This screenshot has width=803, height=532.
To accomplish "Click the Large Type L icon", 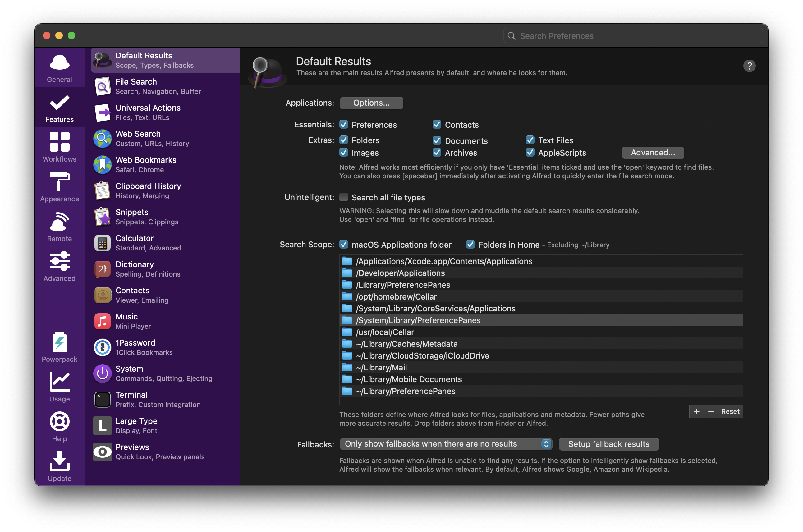I will [103, 426].
